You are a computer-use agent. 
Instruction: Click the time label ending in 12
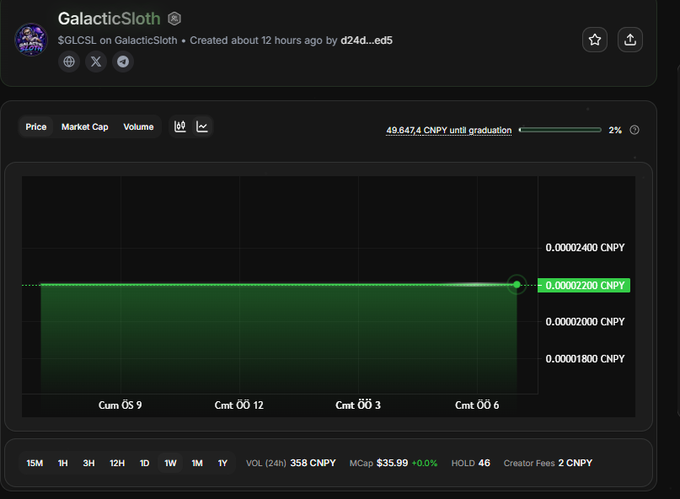coord(239,405)
